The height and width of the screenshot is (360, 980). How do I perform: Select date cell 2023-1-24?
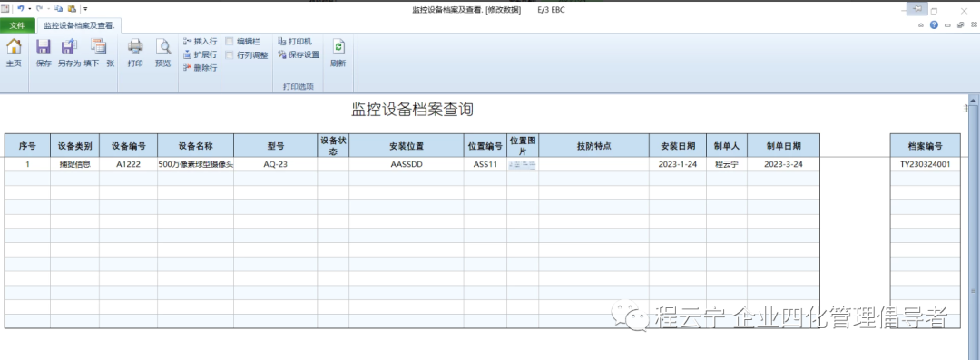pos(678,164)
